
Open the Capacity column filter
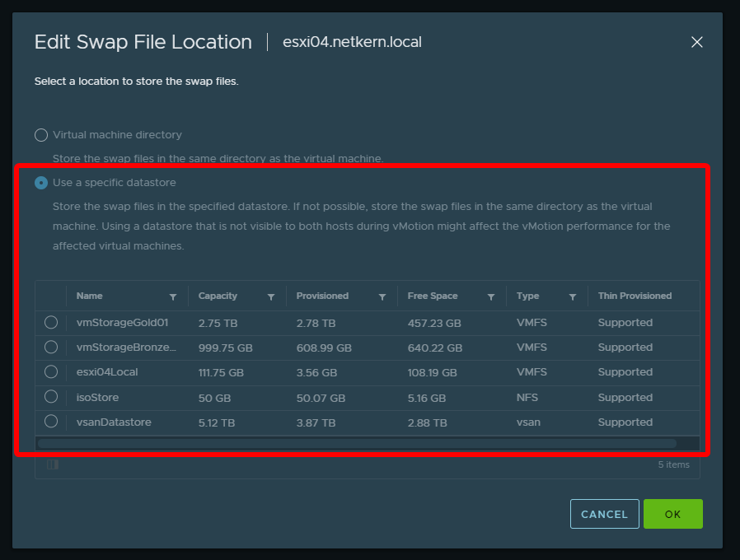pyautogui.click(x=271, y=296)
